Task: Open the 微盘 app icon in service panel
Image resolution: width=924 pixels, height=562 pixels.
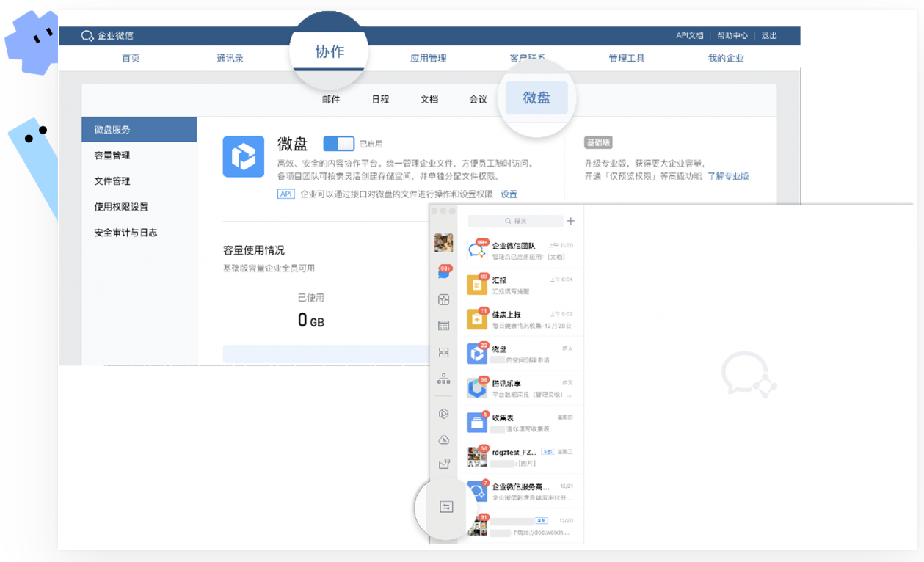Action: click(x=243, y=156)
